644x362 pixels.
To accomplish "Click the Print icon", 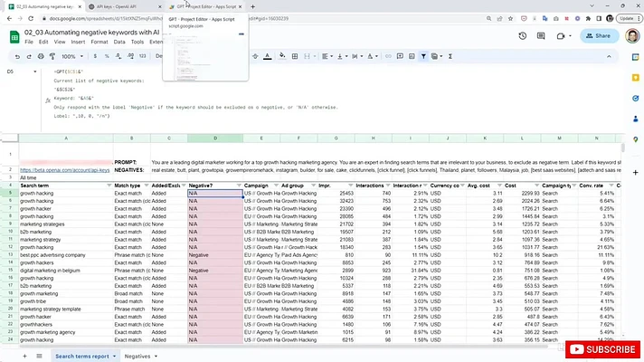I will tap(41, 56).
